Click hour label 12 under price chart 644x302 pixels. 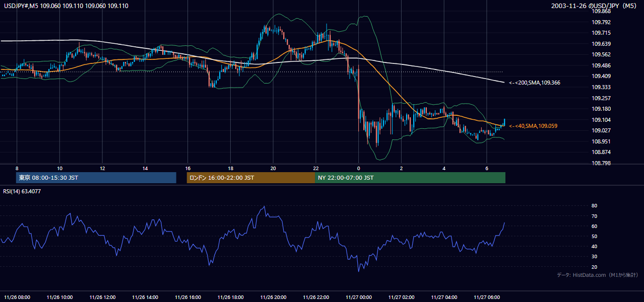click(x=102, y=168)
